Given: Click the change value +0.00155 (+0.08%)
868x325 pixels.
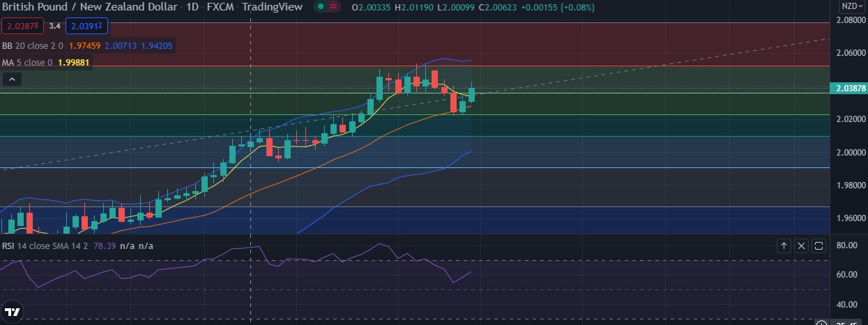Looking at the screenshot, I should 556,7.
